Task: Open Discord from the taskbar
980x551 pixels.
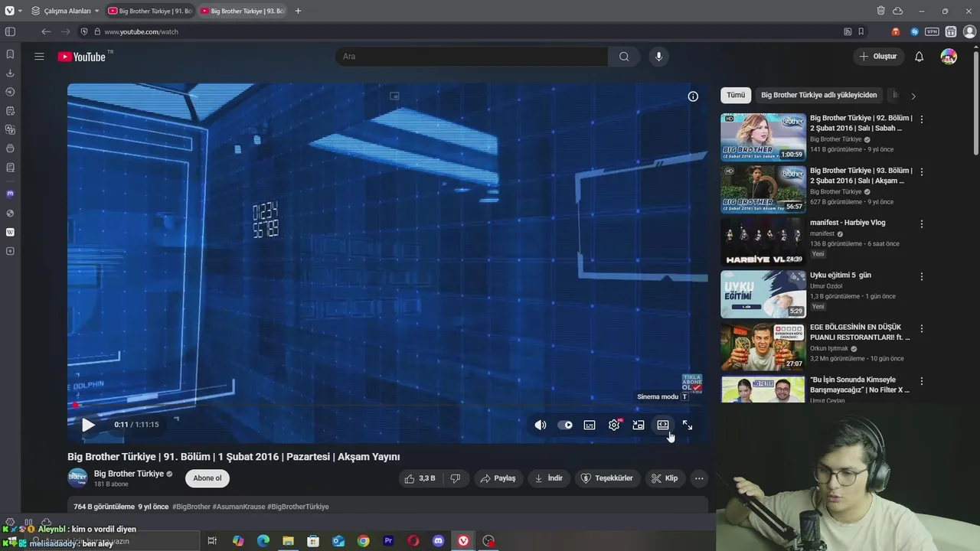Action: 438,541
